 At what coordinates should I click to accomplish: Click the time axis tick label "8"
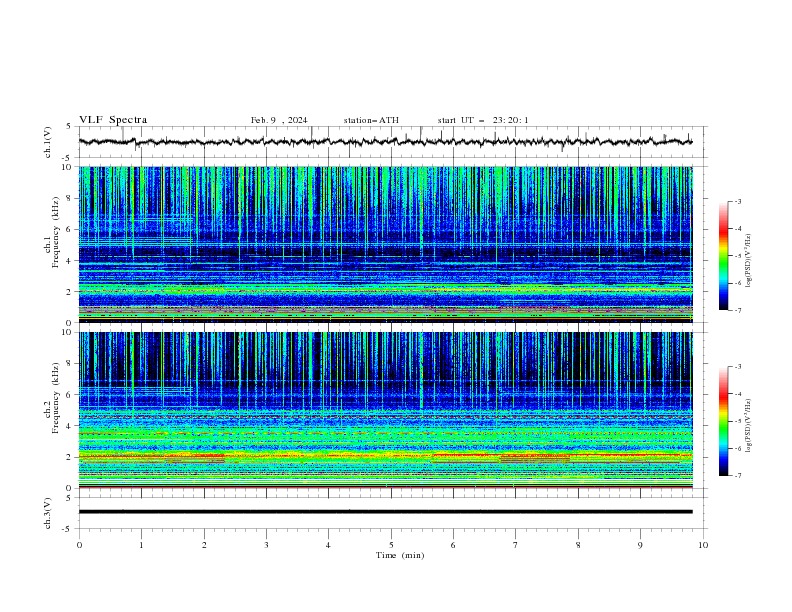coord(578,545)
